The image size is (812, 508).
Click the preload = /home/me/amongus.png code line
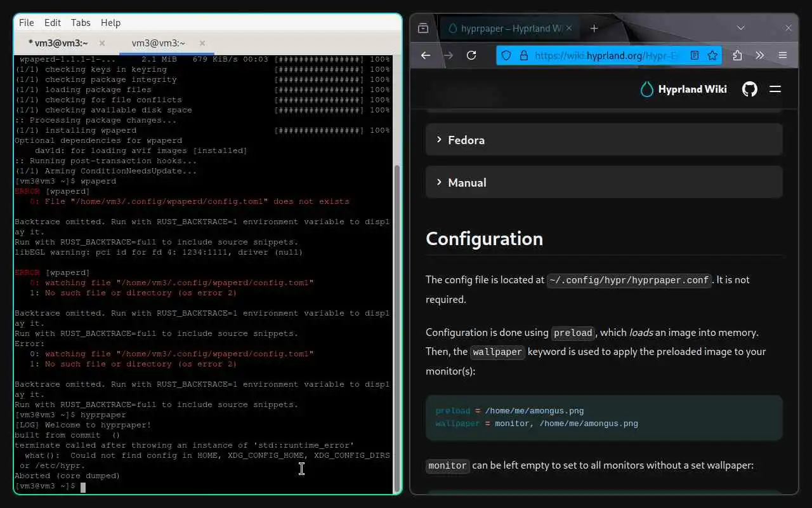[509, 411]
